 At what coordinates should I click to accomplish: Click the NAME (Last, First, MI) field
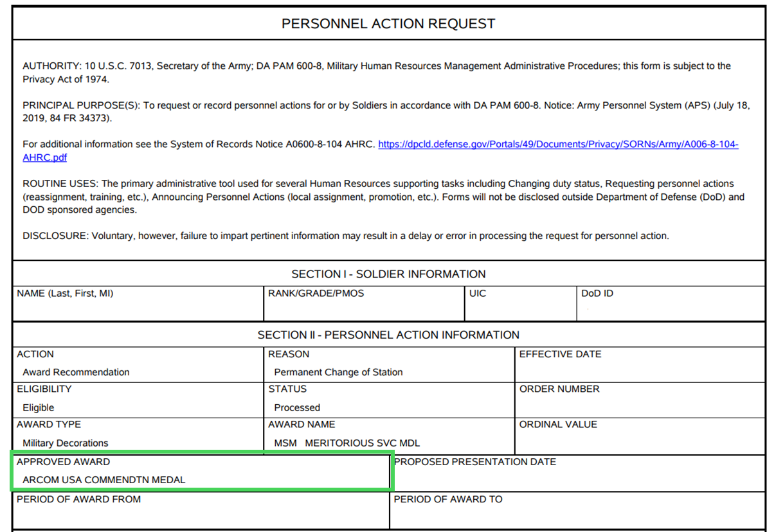138,304
